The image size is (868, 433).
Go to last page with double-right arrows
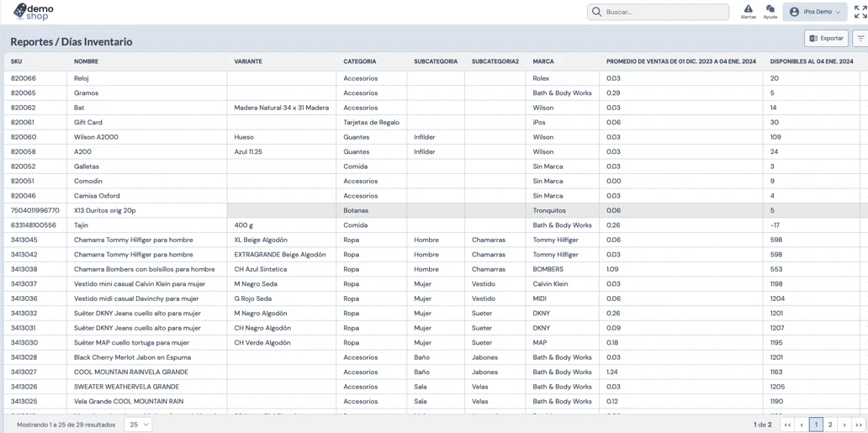[x=859, y=425]
